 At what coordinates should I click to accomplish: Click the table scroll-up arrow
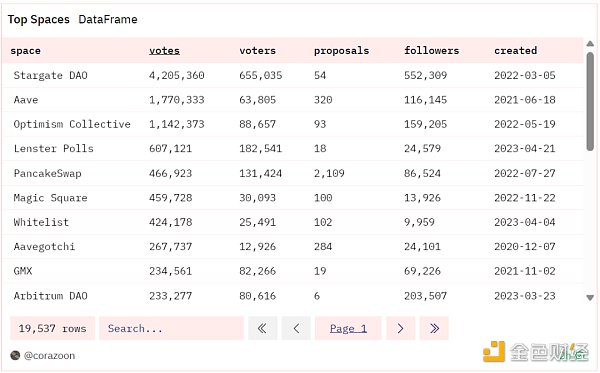(590, 44)
